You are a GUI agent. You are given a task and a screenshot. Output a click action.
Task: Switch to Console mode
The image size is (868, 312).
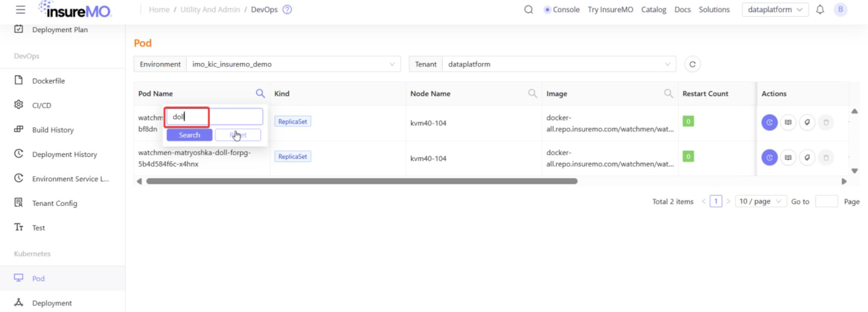tap(562, 9)
